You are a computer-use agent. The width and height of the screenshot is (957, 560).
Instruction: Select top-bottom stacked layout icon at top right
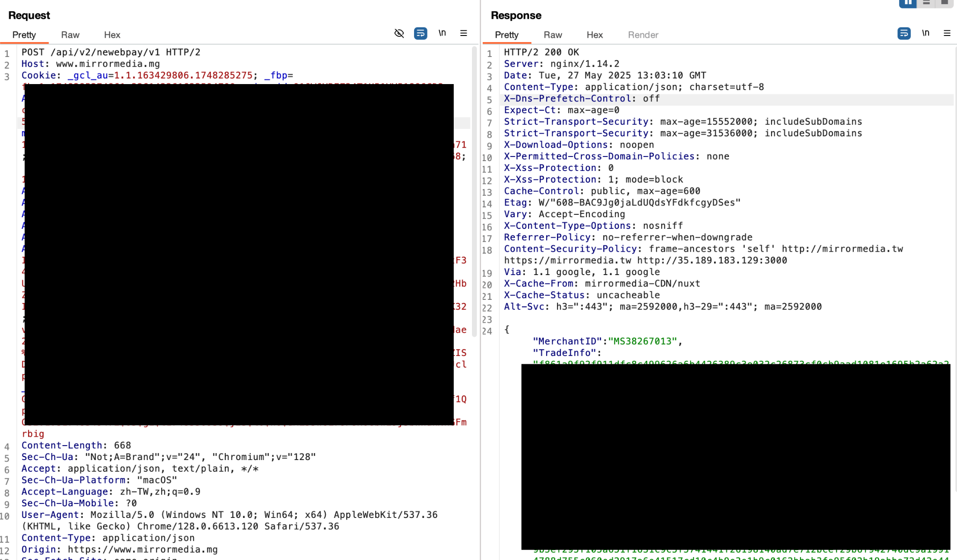pyautogui.click(x=926, y=3)
